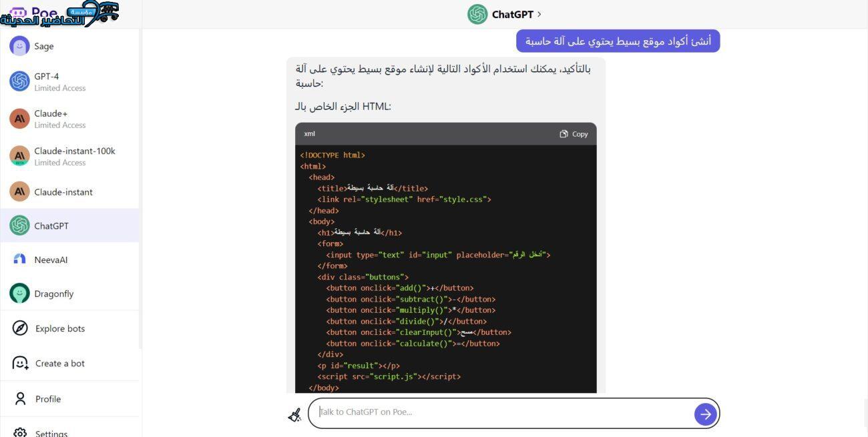Open the Profile menu item
This screenshot has height=437, width=868.
(47, 399)
